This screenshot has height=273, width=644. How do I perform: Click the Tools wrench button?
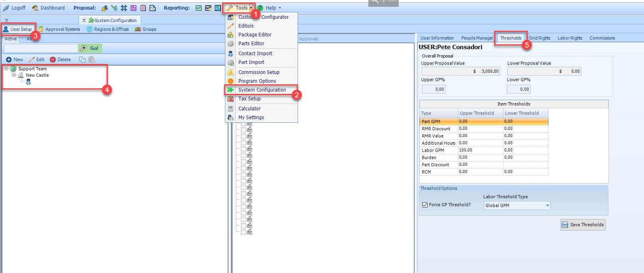pos(237,8)
